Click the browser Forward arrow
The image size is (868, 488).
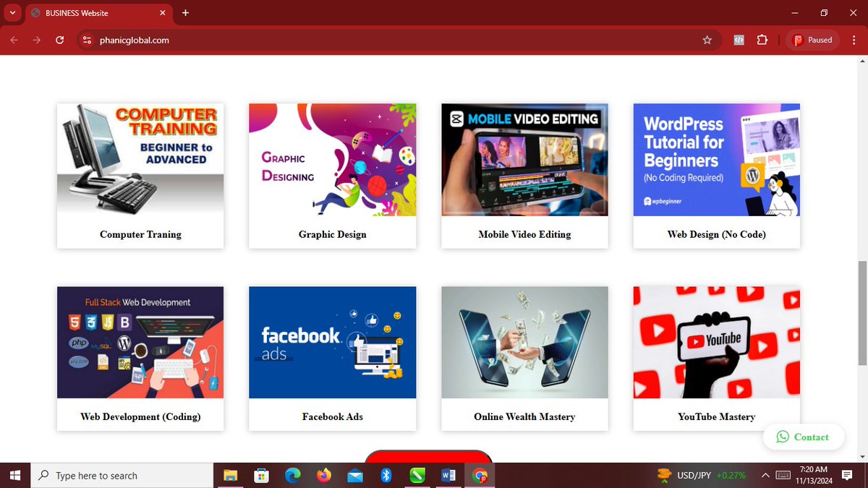tap(36, 40)
